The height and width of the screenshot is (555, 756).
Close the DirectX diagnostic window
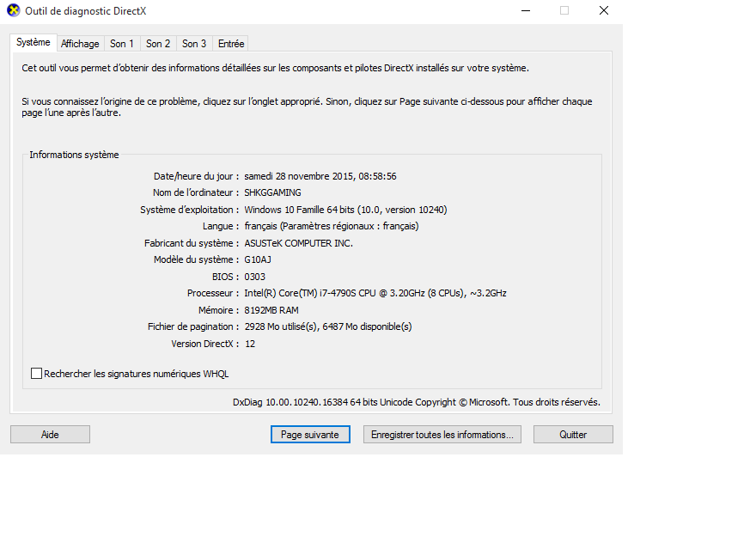[604, 10]
